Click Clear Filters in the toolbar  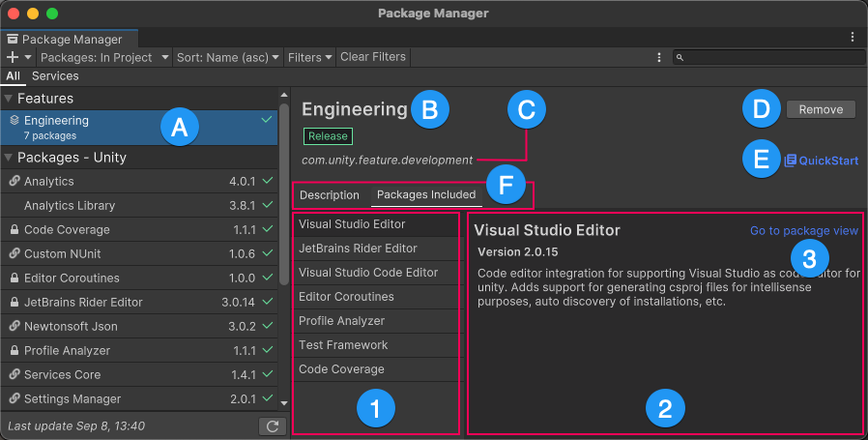[373, 57]
